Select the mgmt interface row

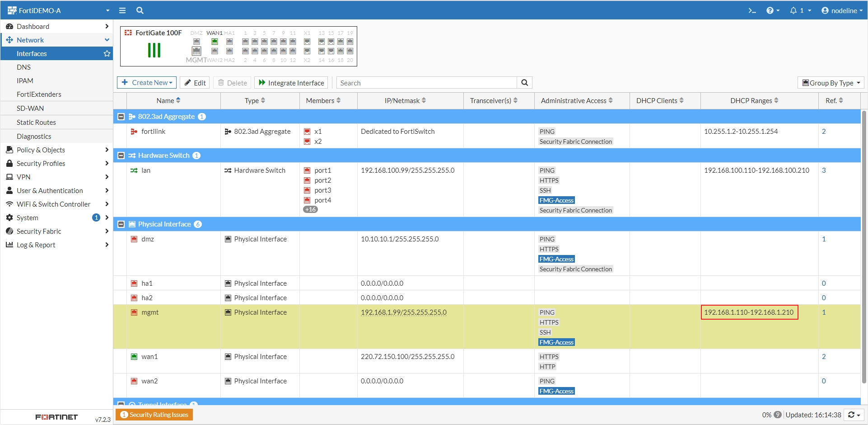(487, 327)
